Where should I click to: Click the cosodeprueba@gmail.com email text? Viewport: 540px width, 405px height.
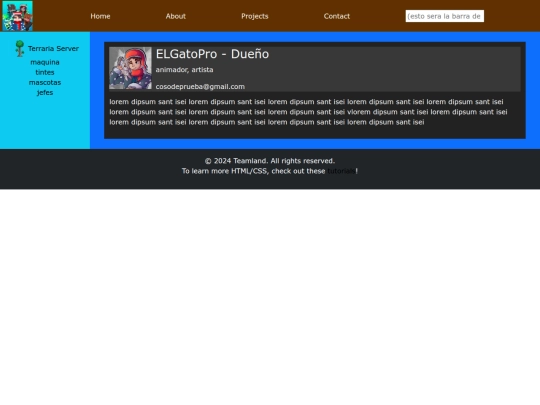[x=200, y=87]
